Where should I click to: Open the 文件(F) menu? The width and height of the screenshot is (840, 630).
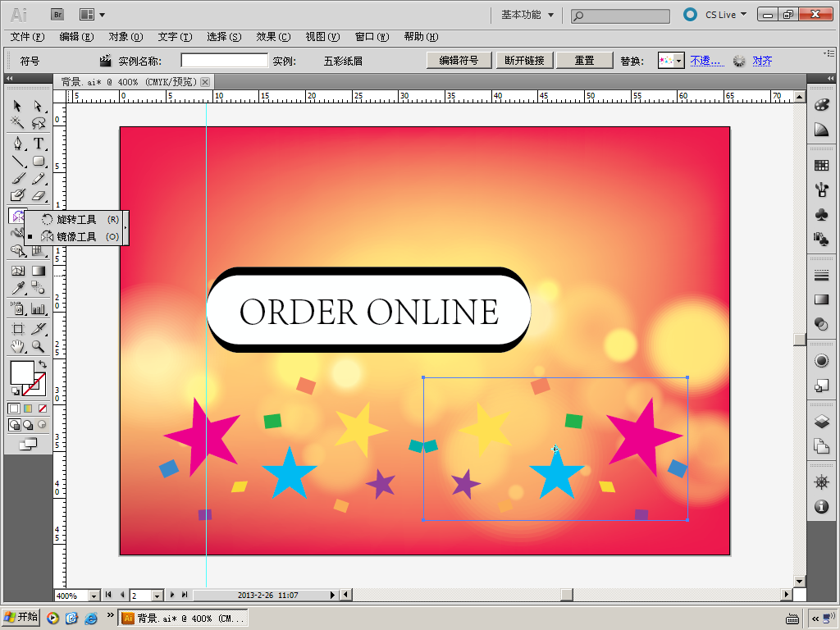(27, 36)
